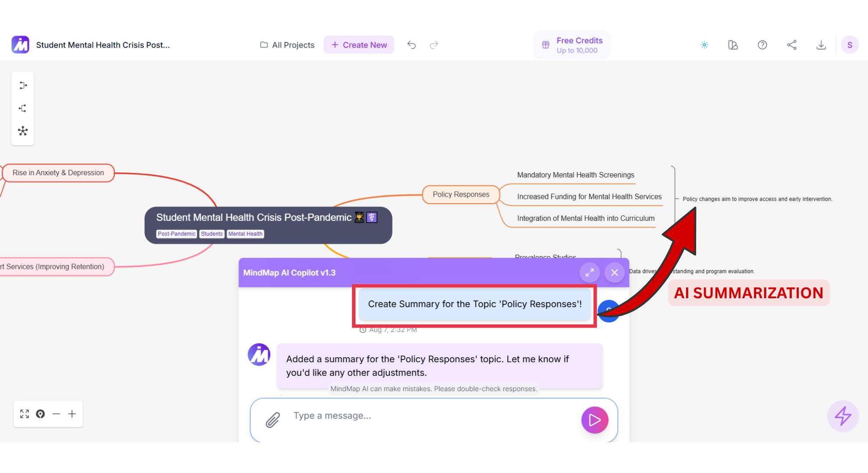
Task: Open the help question mark icon
Action: pyautogui.click(x=762, y=45)
